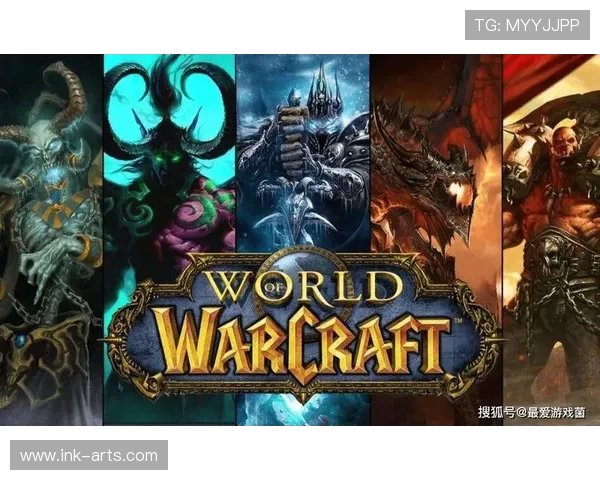The width and height of the screenshot is (600, 480).
Task: Select the blue Lich King panel
Action: point(302,150)
